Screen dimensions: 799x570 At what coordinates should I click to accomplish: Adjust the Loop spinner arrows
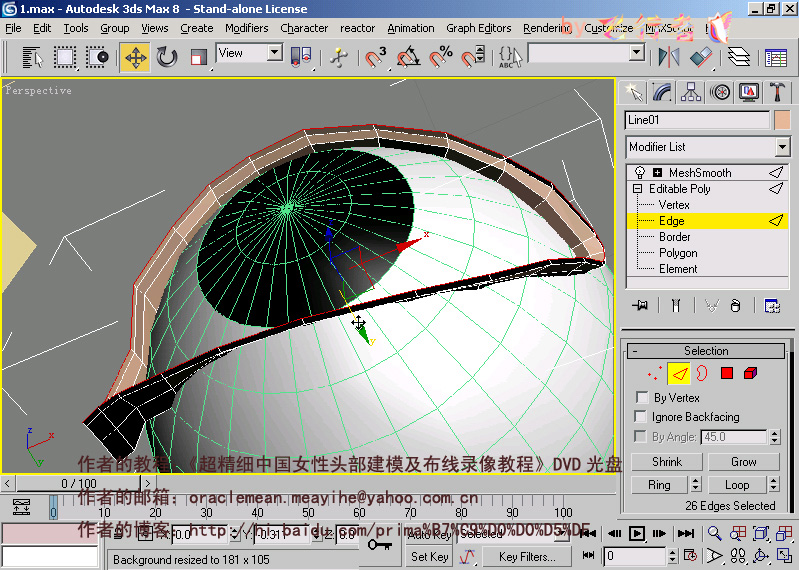tap(774, 484)
